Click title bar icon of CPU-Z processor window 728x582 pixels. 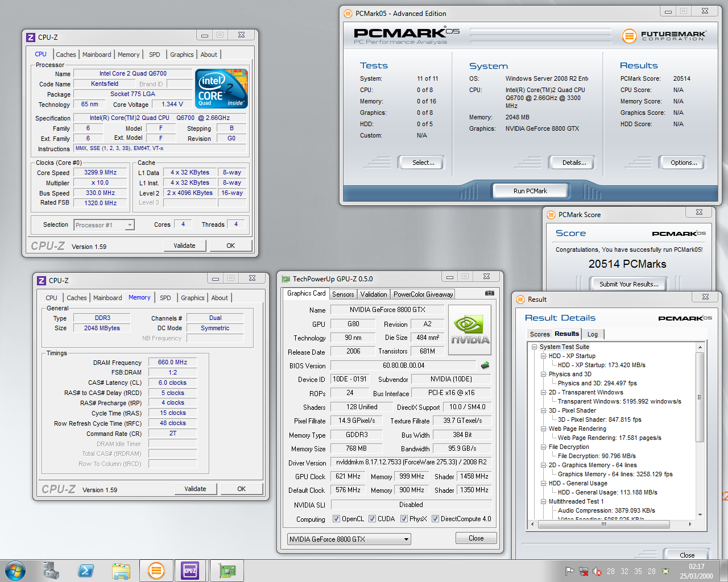(x=31, y=38)
